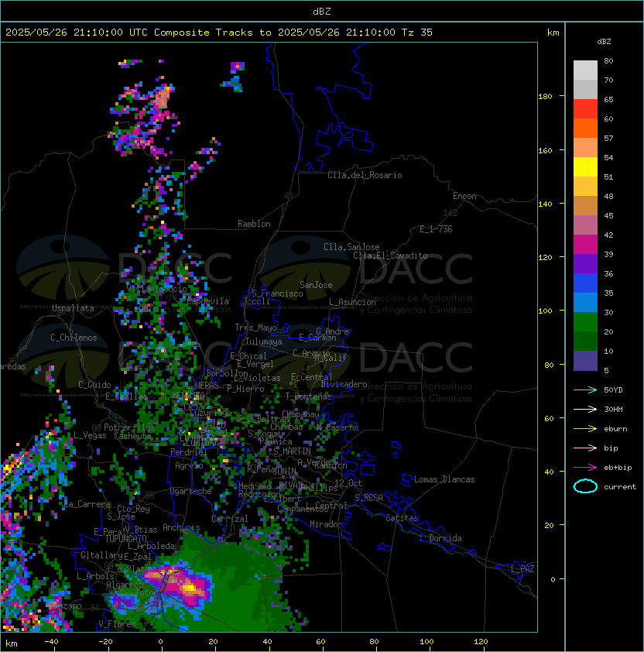Viewport: 644px width, 652px height.
Task: Click the green 30 dBZ color swatch
Action: (585, 322)
